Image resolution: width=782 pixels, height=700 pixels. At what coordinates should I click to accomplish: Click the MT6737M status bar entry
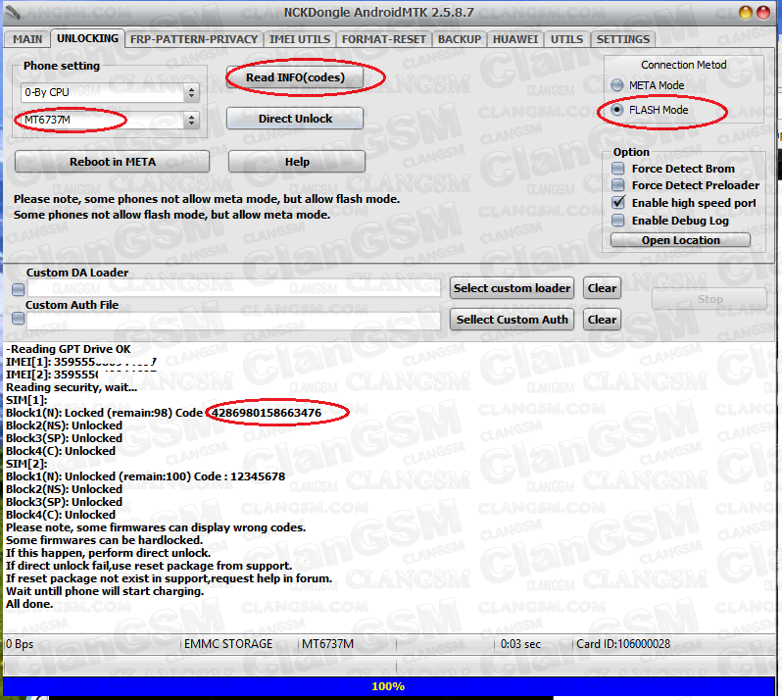[x=327, y=644]
